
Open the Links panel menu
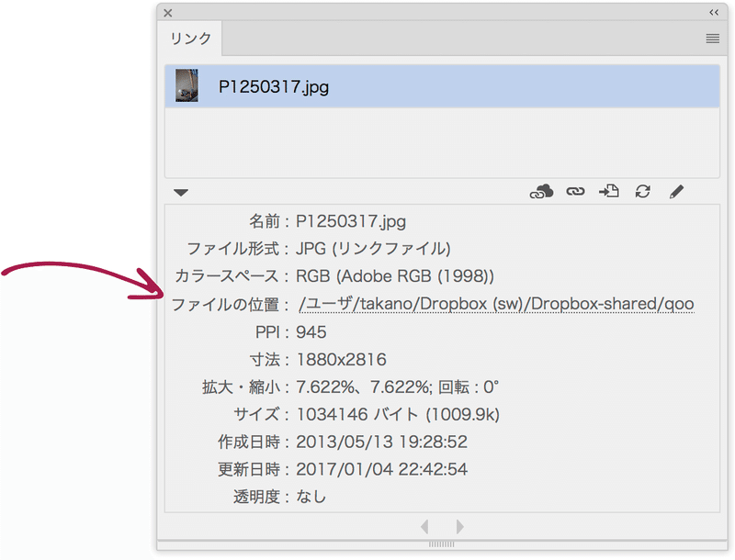(713, 39)
